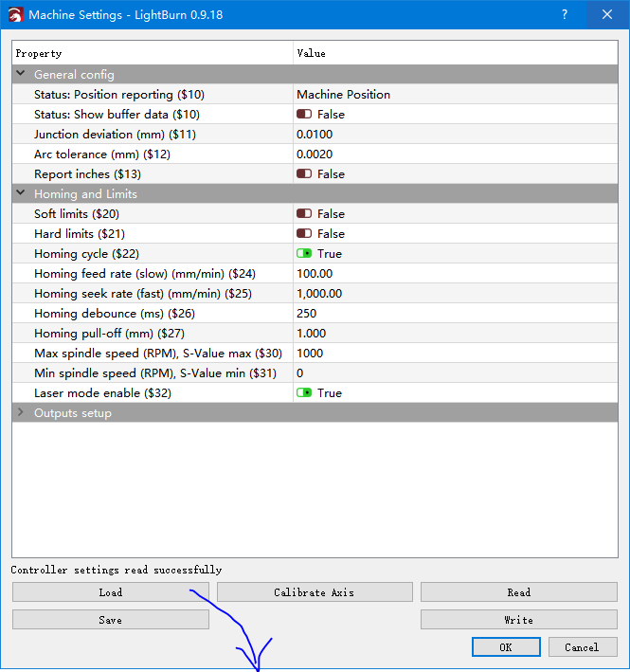Read controller settings with Read button
The image size is (630, 672).
pyautogui.click(x=518, y=592)
